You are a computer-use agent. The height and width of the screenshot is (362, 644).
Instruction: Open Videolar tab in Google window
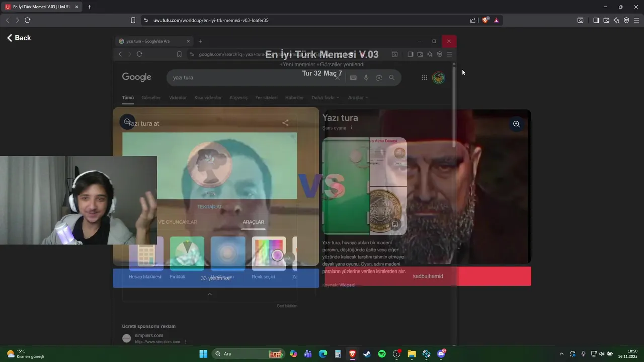178,98
